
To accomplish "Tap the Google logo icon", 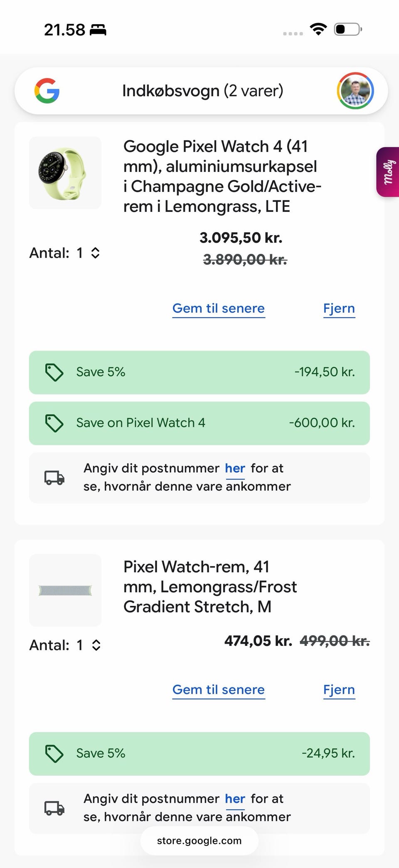I will click(x=47, y=91).
